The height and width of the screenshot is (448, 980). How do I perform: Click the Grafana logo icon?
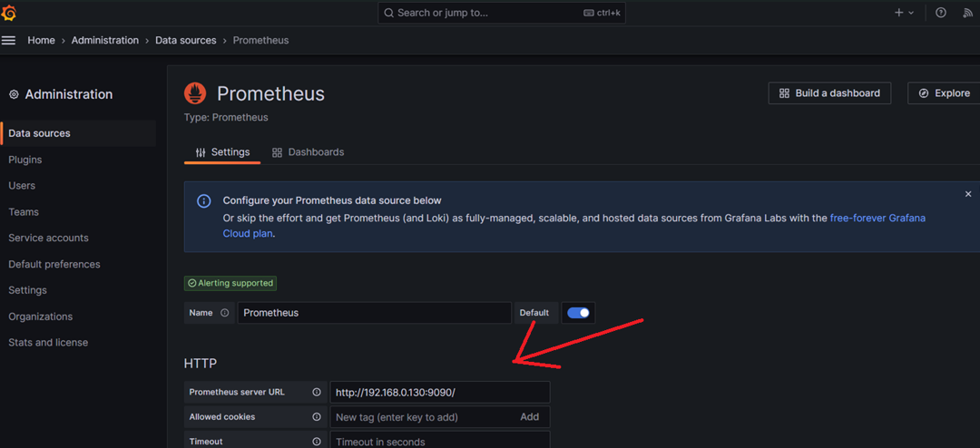pos(9,13)
